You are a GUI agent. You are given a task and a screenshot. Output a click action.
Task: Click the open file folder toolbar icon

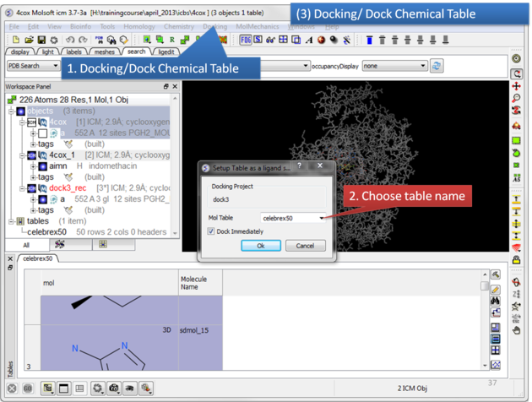(29, 40)
